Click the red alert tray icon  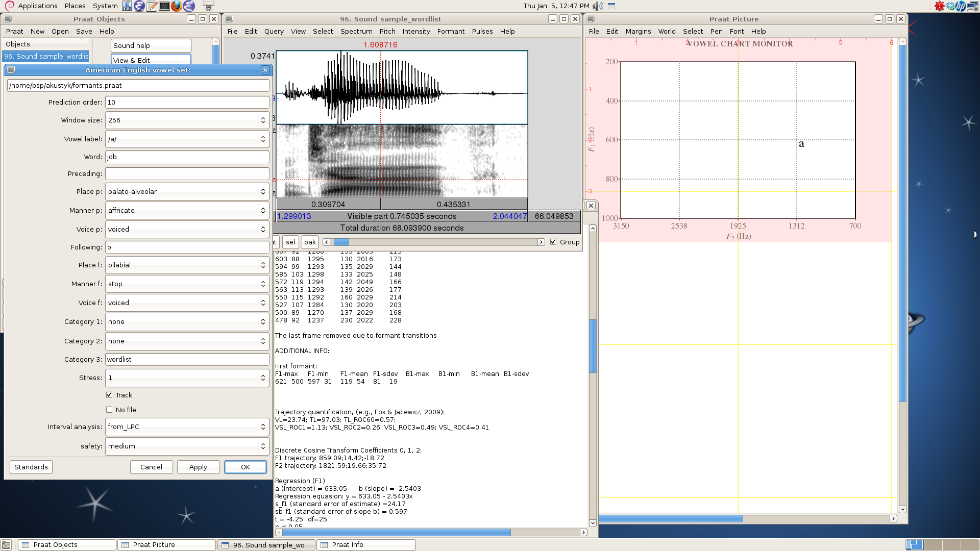pyautogui.click(x=939, y=6)
